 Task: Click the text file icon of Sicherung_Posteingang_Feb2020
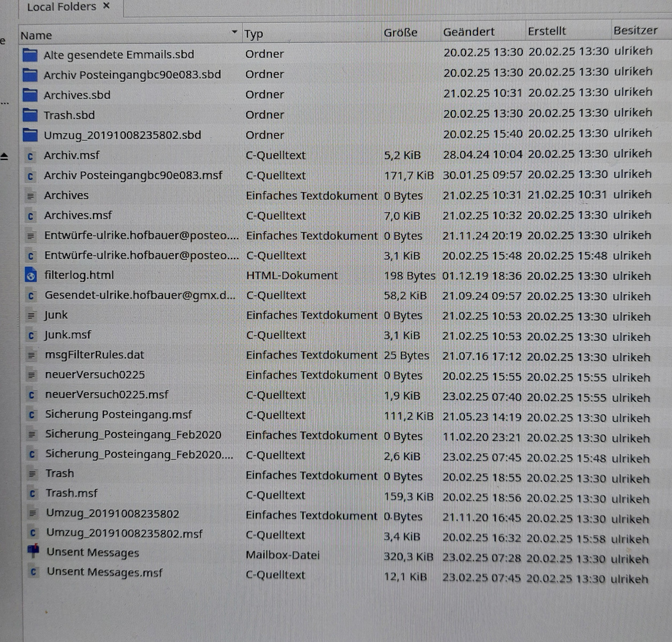point(32,434)
